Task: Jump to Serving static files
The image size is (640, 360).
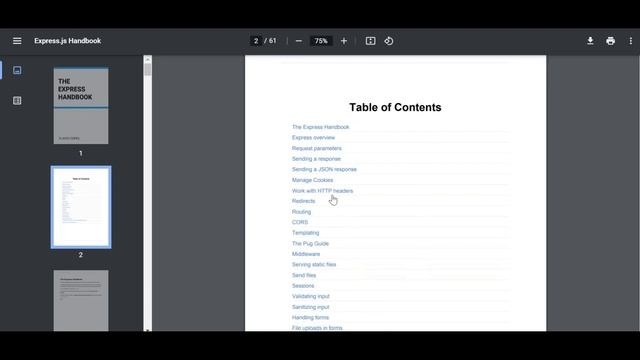Action: pyautogui.click(x=314, y=264)
